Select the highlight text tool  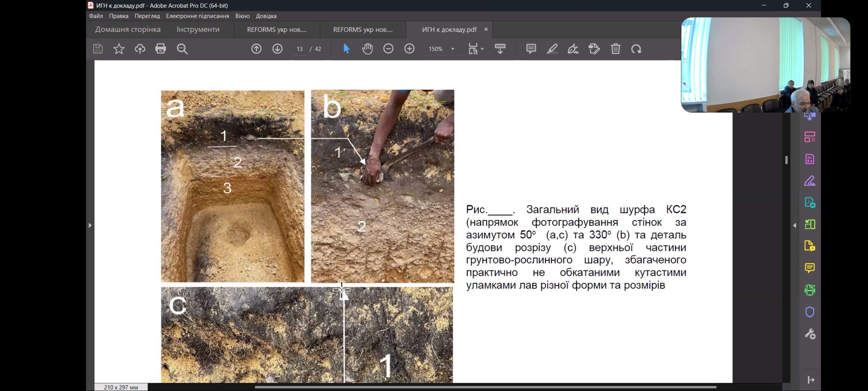click(552, 49)
